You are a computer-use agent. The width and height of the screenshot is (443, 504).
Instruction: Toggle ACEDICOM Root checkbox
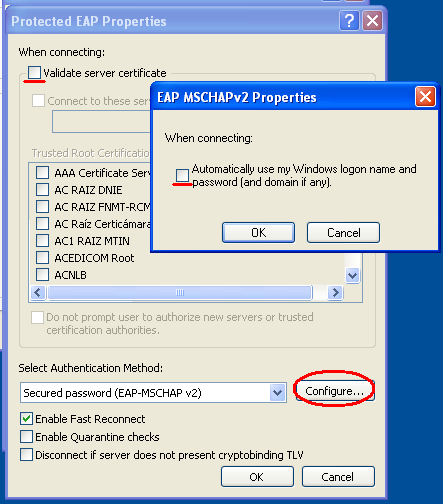(x=42, y=258)
